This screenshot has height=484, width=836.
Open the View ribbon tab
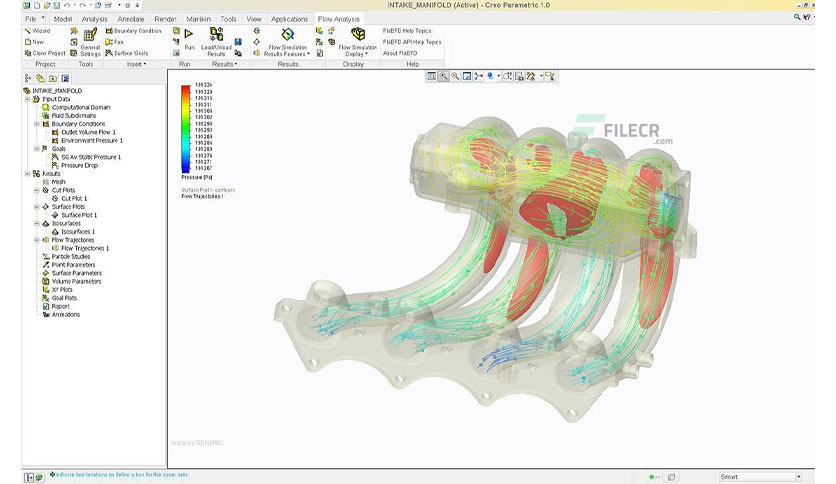254,19
